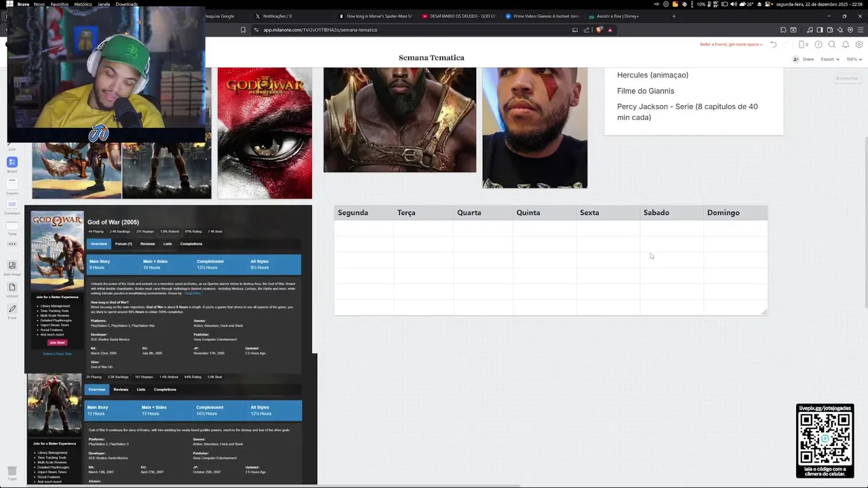Select the Sexta column header cell

coord(608,213)
